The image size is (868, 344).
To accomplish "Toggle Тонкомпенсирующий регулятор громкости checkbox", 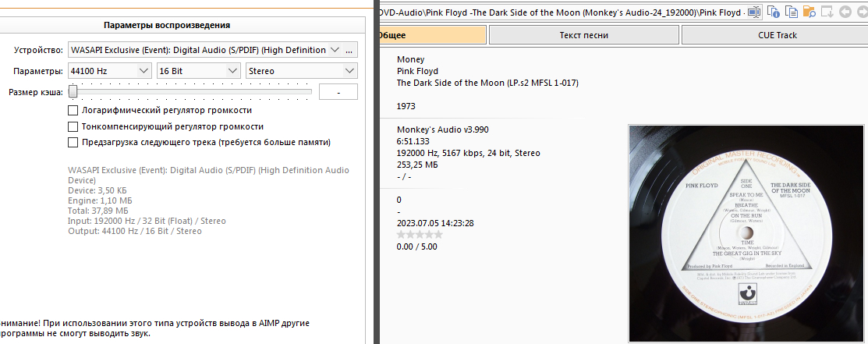I will pyautogui.click(x=73, y=126).
